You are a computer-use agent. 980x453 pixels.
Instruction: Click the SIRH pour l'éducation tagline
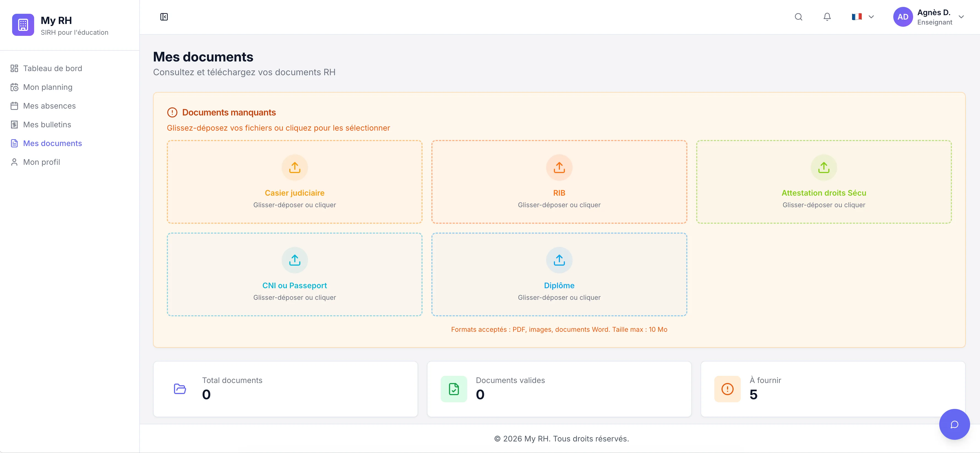click(x=75, y=33)
